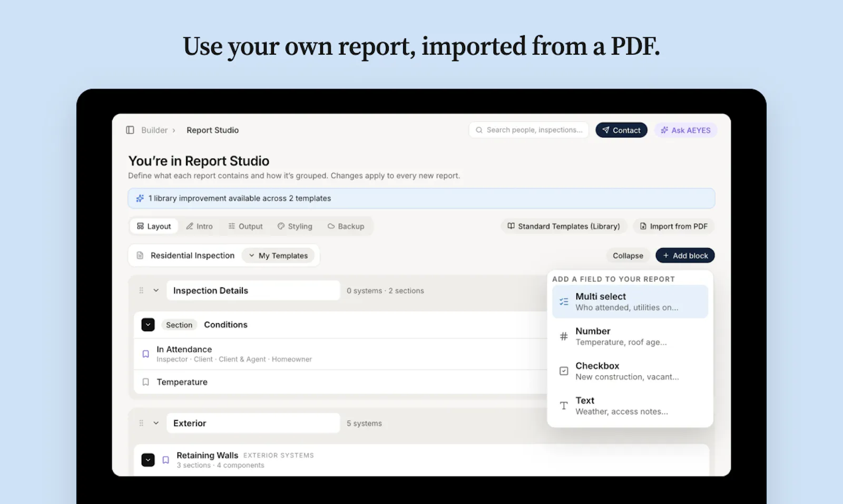The image size is (843, 504).
Task: Click the 5 systems label
Action: pos(364,423)
